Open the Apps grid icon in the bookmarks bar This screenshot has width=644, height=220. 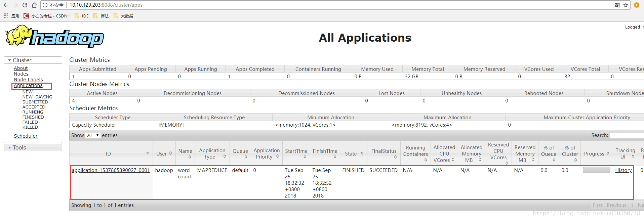6,16
